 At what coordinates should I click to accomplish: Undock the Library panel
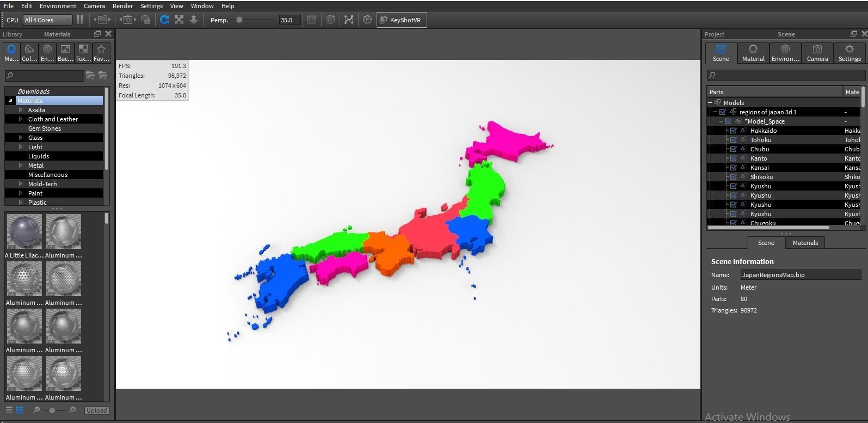click(97, 34)
